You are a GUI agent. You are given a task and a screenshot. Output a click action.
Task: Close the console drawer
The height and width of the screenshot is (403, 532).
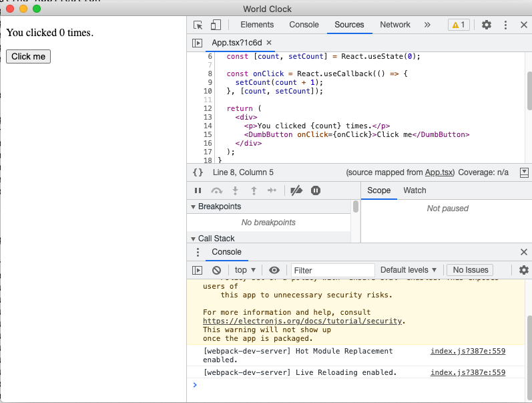[x=524, y=252]
